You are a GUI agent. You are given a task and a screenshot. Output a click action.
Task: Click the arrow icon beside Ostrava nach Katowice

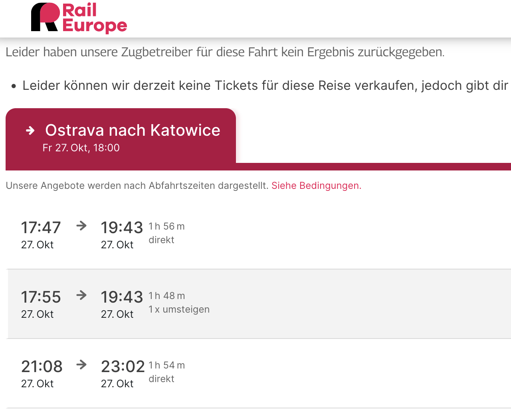point(30,131)
